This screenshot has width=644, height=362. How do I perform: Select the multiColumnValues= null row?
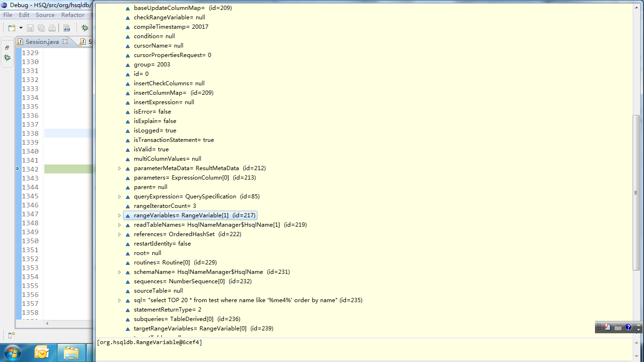click(163, 159)
